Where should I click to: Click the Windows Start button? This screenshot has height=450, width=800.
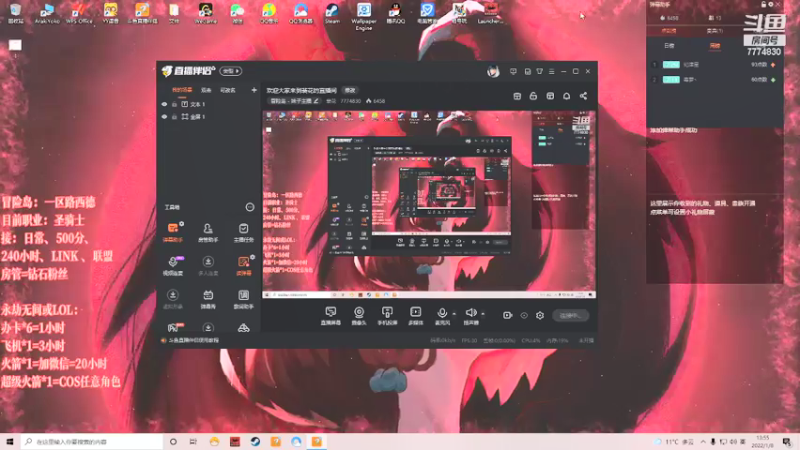[x=9, y=441]
